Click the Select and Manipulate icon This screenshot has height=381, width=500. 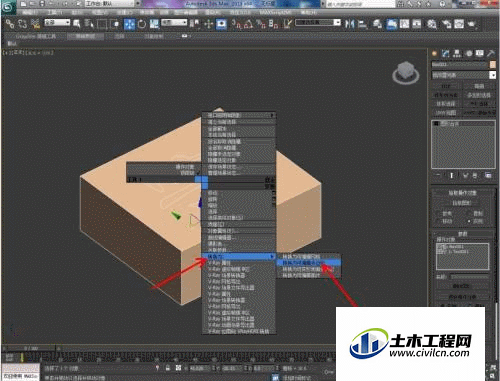(209, 24)
